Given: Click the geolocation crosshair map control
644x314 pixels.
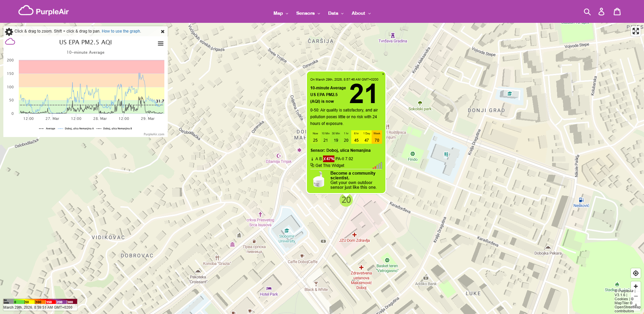Looking at the screenshot, I should point(636,273).
